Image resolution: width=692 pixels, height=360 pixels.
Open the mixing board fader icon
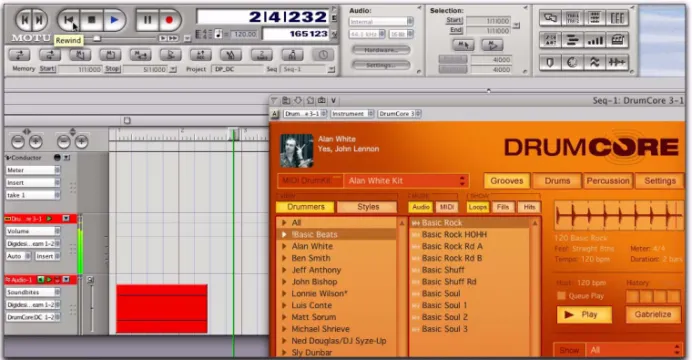[617, 18]
